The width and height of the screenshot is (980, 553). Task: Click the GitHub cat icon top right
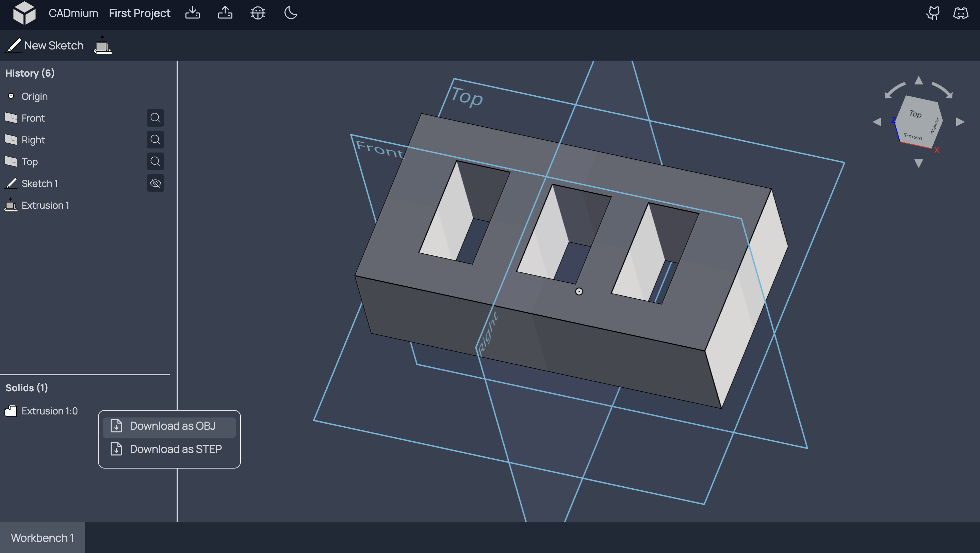pos(934,12)
